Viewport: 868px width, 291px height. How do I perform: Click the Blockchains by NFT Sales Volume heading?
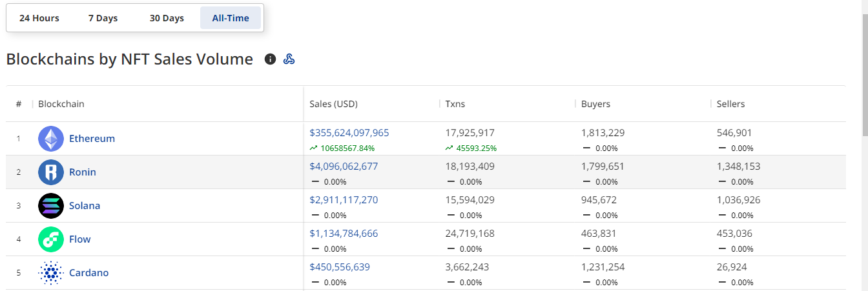tap(130, 59)
